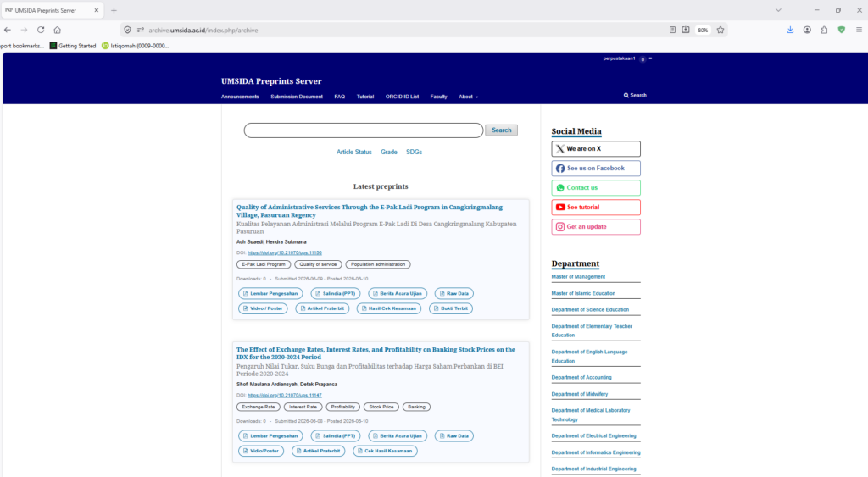The image size is (868, 477).
Task: Open the Master of Management department
Action: click(578, 277)
